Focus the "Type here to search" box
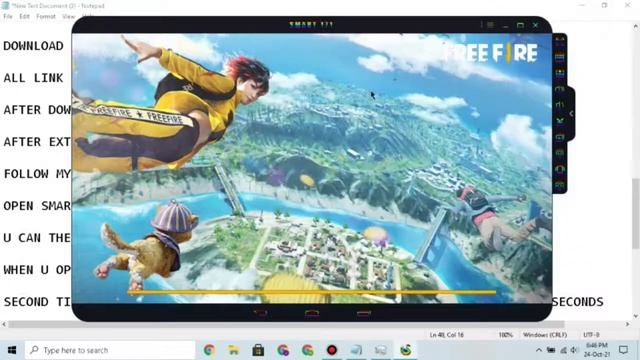Viewport: 640px width, 360px height. (x=110, y=350)
